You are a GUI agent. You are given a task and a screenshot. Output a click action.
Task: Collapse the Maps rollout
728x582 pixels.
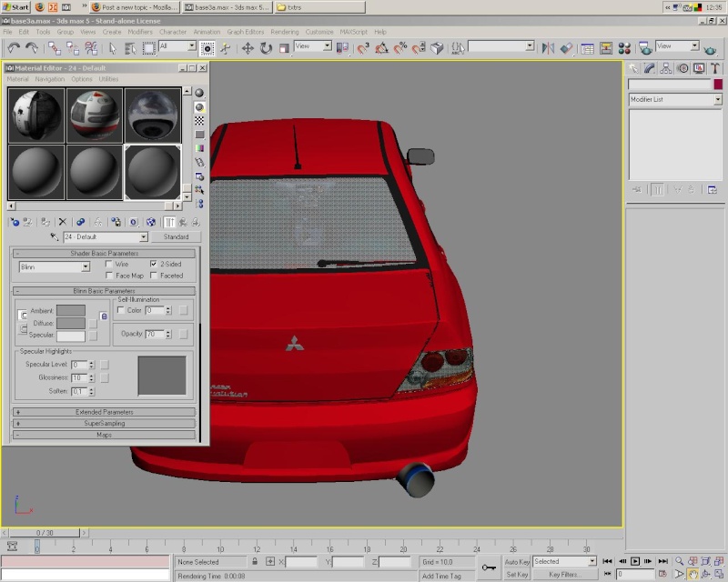point(104,435)
